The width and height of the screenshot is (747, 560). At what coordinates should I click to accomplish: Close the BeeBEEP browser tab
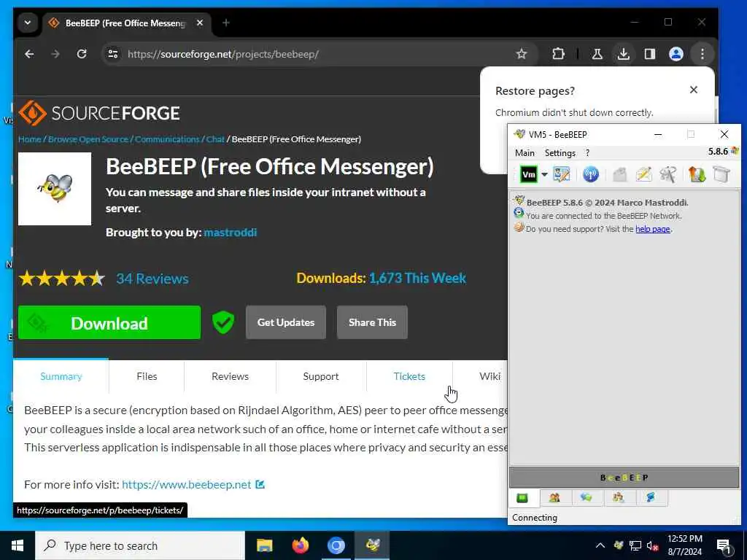200,23
